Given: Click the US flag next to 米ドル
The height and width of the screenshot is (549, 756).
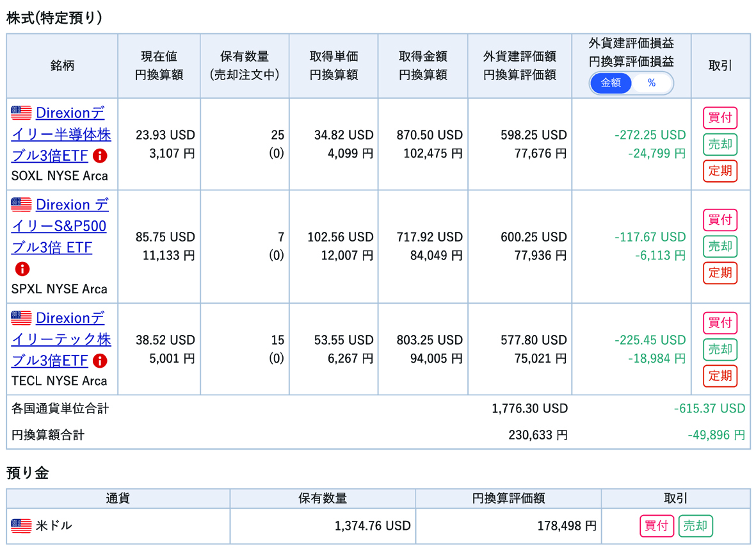Looking at the screenshot, I should pyautogui.click(x=21, y=526).
